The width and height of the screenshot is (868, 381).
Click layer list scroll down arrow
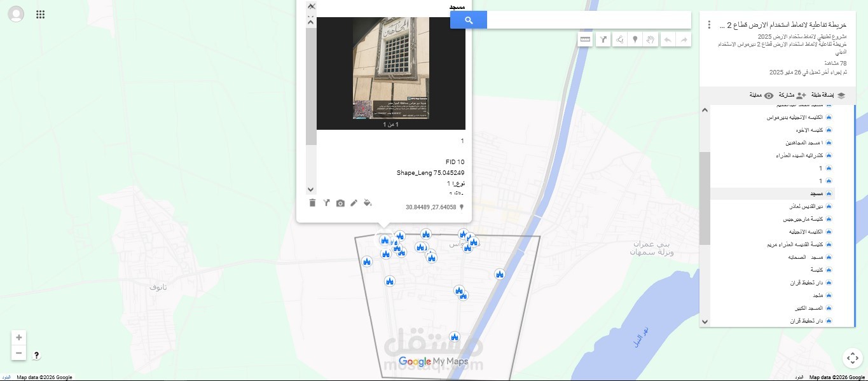(705, 322)
